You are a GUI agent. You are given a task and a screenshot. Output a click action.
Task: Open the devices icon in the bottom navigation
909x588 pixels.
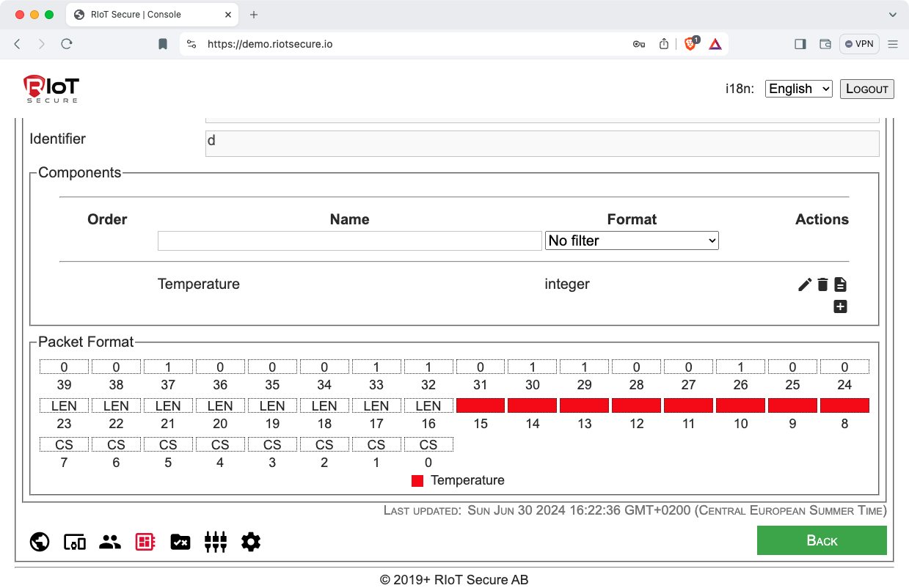75,542
